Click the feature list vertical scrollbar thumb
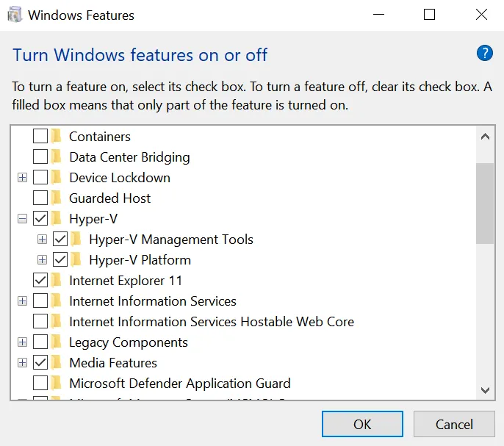The width and height of the screenshot is (504, 446). click(x=484, y=202)
